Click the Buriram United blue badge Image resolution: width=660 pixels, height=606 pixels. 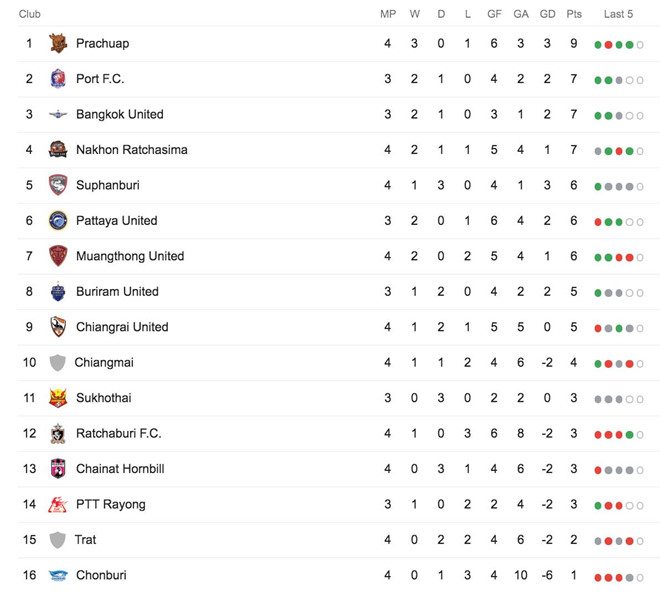pyautogui.click(x=58, y=292)
